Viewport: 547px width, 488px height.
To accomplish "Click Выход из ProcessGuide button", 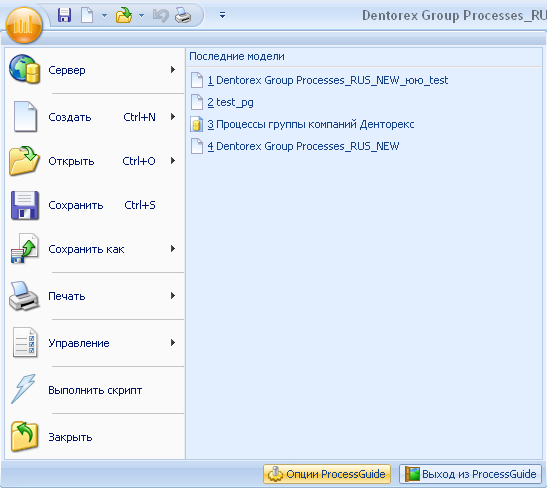I will [x=470, y=474].
